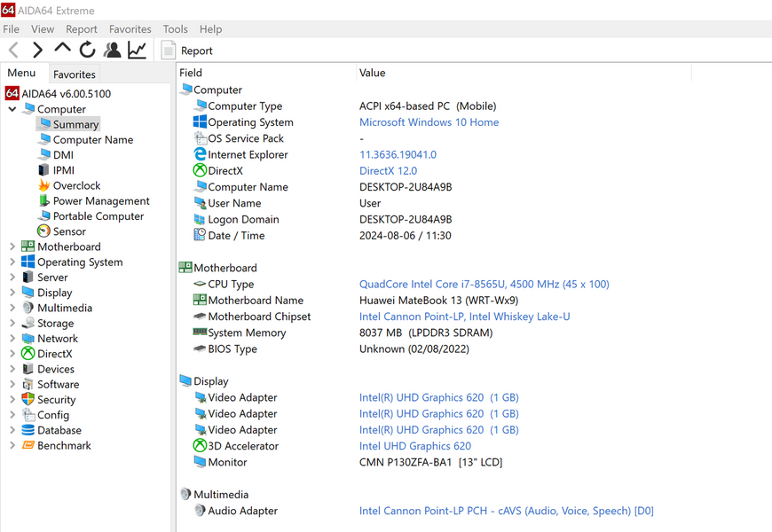Open Microsoft Windows 10 Home link
772x532 pixels.
point(429,122)
